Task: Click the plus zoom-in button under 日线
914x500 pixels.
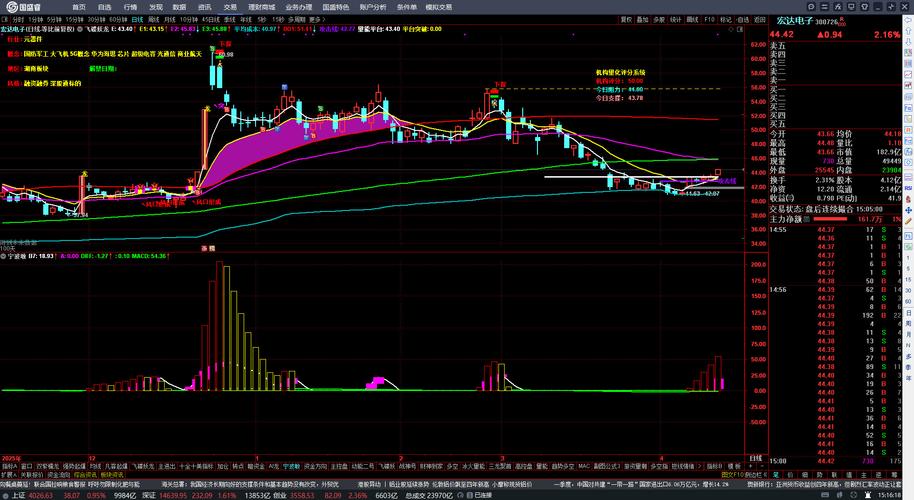Action: tap(751, 466)
